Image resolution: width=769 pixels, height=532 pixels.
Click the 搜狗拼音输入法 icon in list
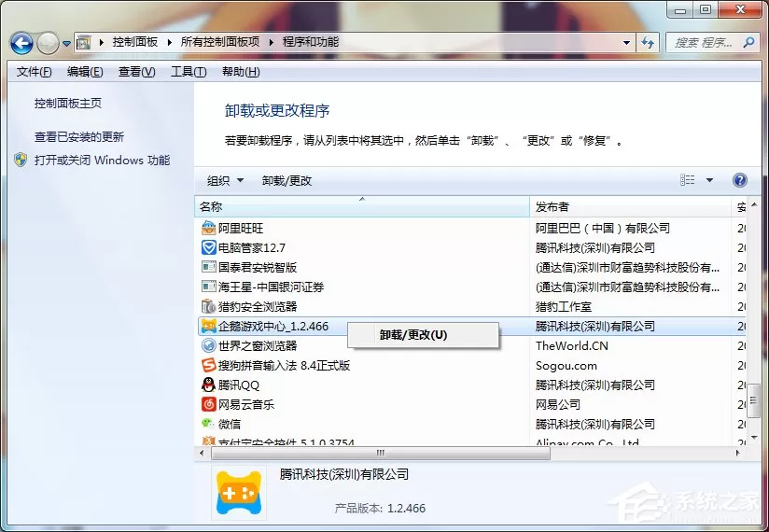coord(208,365)
